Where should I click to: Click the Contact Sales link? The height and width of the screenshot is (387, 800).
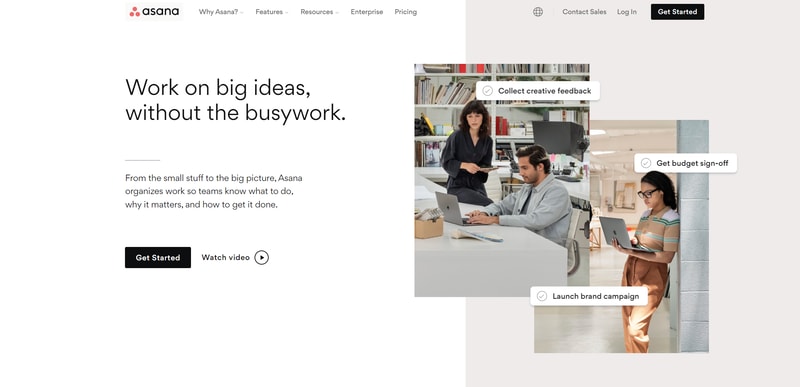584,12
